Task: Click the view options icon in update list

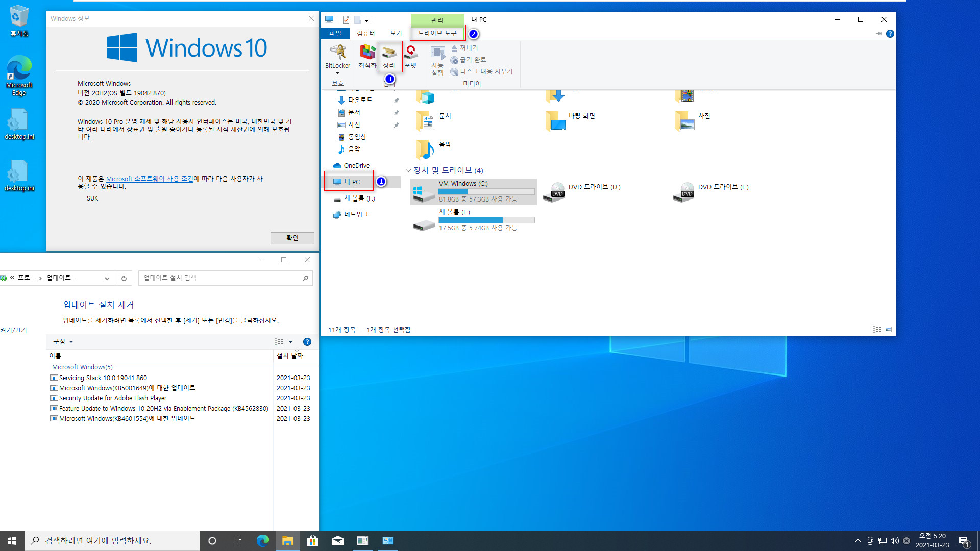Action: (279, 342)
